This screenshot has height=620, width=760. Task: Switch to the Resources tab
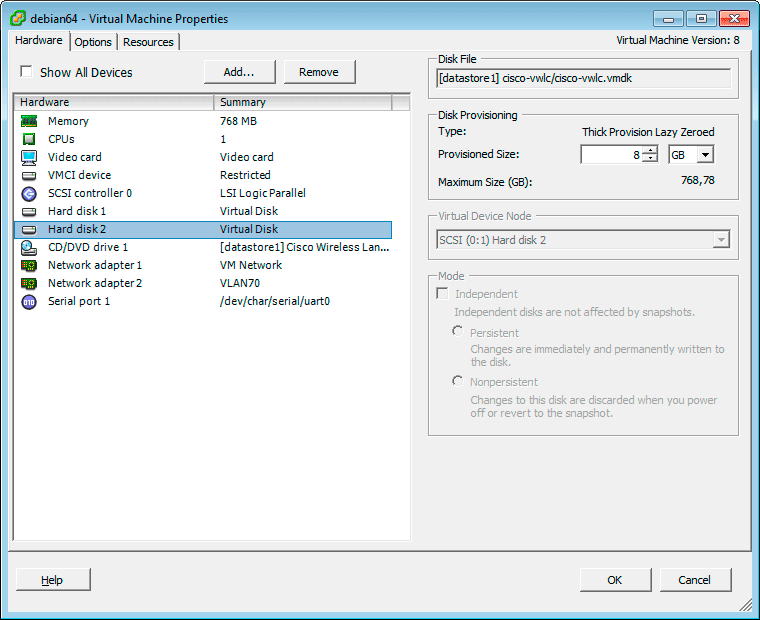(x=148, y=42)
